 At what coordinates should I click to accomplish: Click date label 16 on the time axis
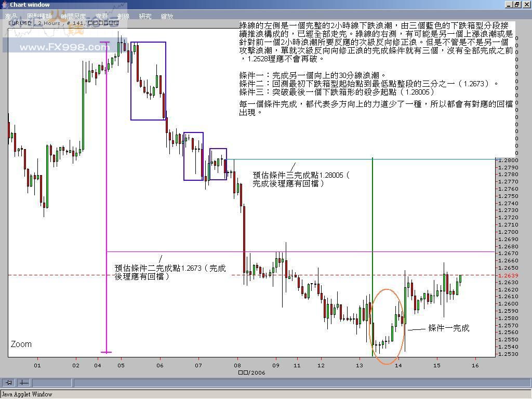click(475, 365)
